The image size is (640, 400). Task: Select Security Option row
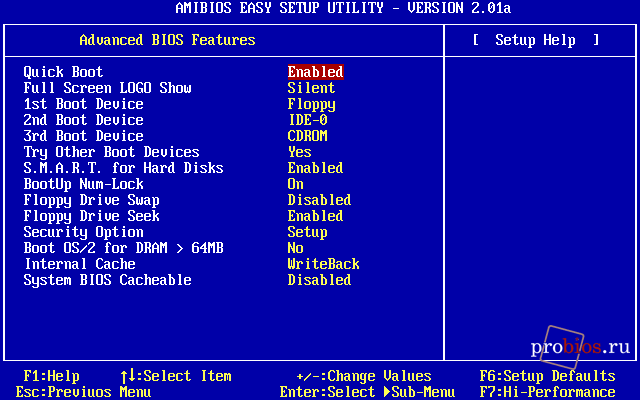83,232
